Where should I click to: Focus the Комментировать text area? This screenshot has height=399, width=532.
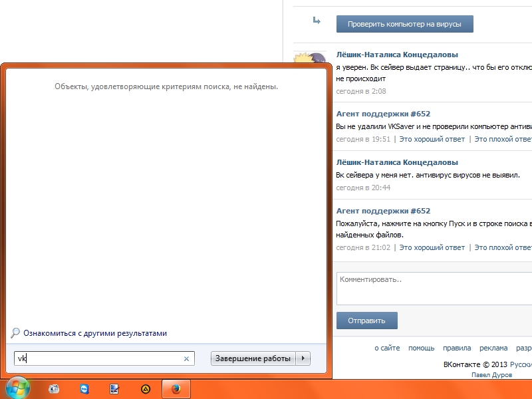tap(434, 289)
